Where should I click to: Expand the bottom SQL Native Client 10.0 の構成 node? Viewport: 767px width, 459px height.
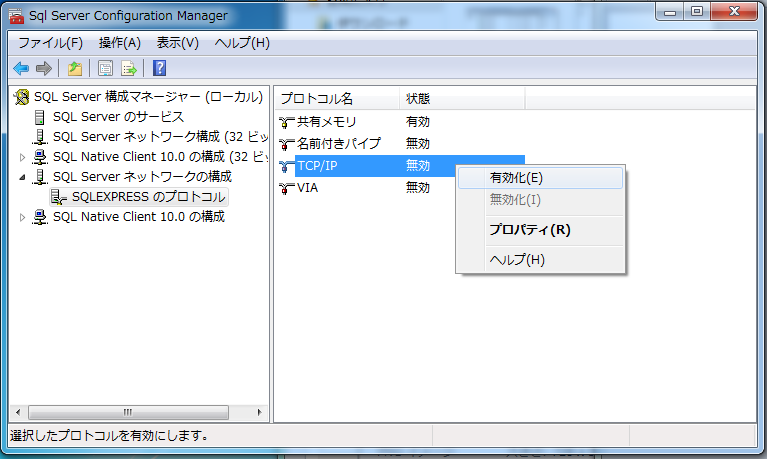point(22,217)
